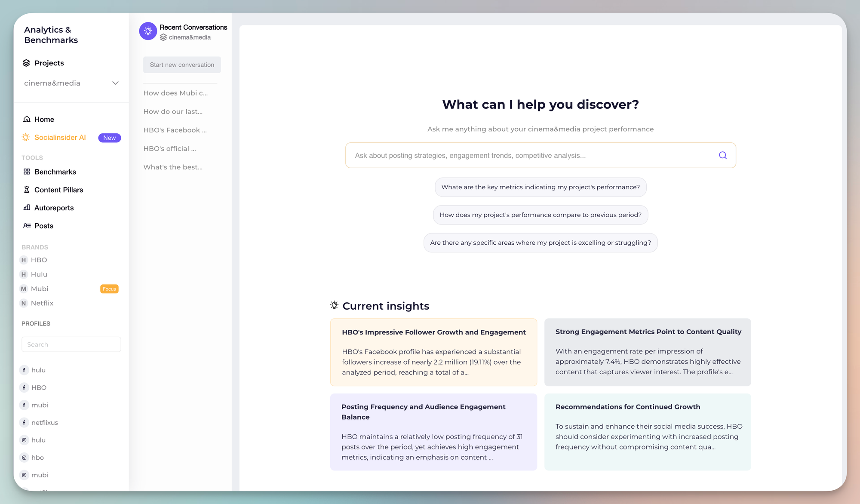Image resolution: width=860 pixels, height=504 pixels.
Task: Open the conversation titled "HBO's Facebook ..."
Action: pyautogui.click(x=175, y=130)
